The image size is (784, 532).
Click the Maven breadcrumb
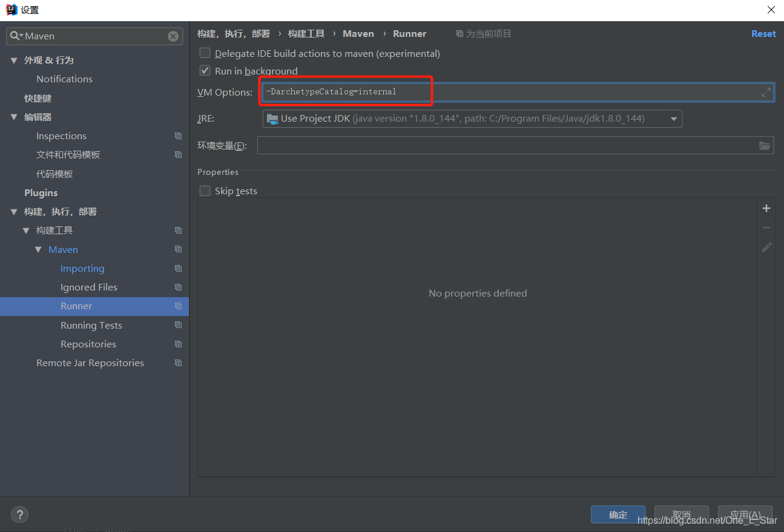click(x=358, y=34)
